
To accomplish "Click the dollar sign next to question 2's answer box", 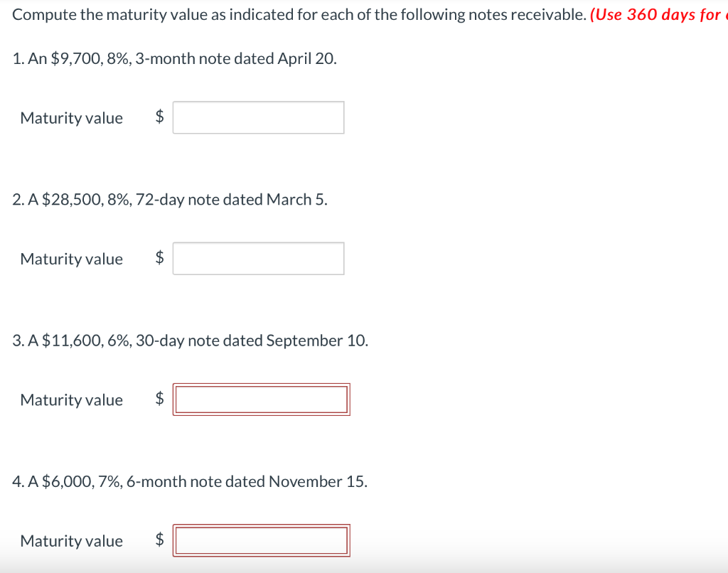I will pos(159,258).
